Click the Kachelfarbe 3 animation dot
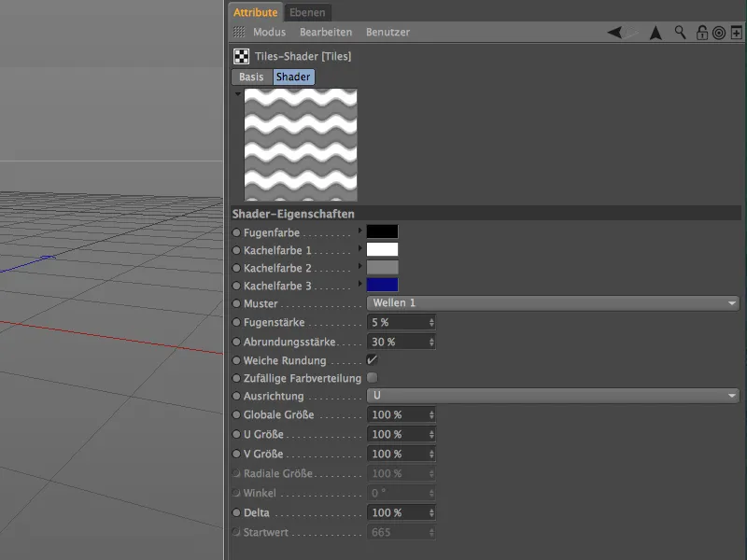This screenshot has width=747, height=560. pos(236,286)
